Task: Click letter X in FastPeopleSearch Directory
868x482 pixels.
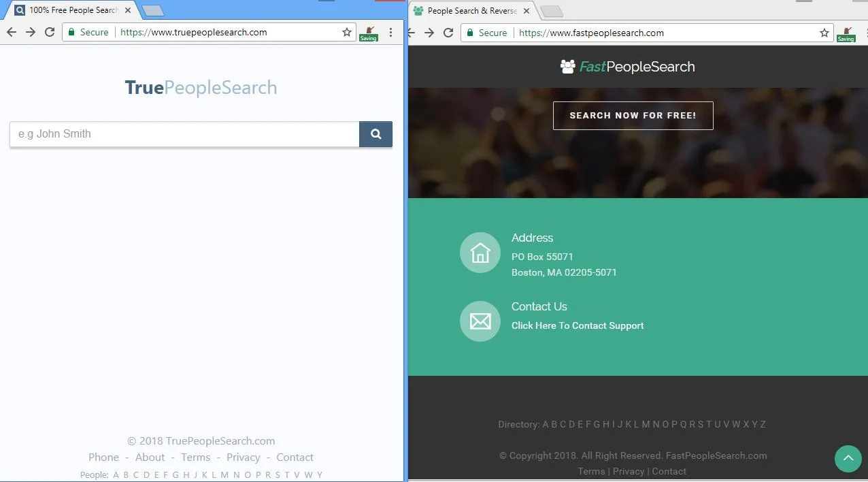Action: click(x=746, y=424)
